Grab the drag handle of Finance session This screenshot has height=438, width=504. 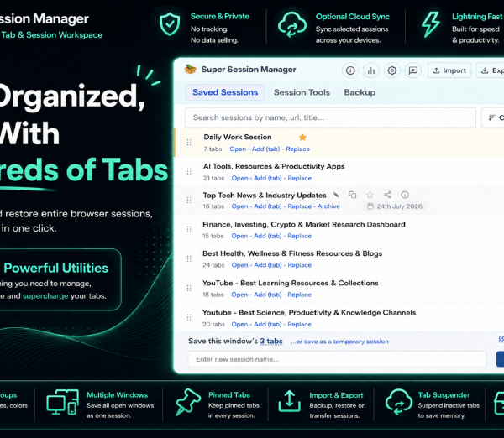(x=189, y=229)
